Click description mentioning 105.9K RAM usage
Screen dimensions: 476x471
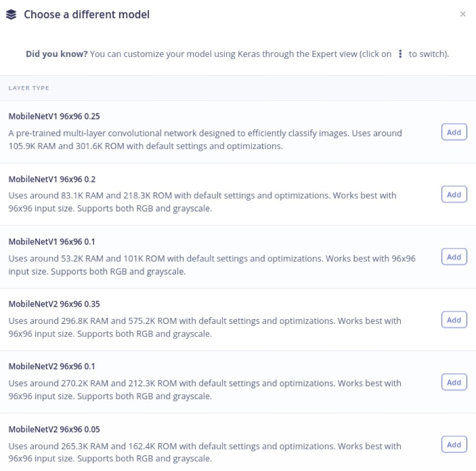[205, 140]
